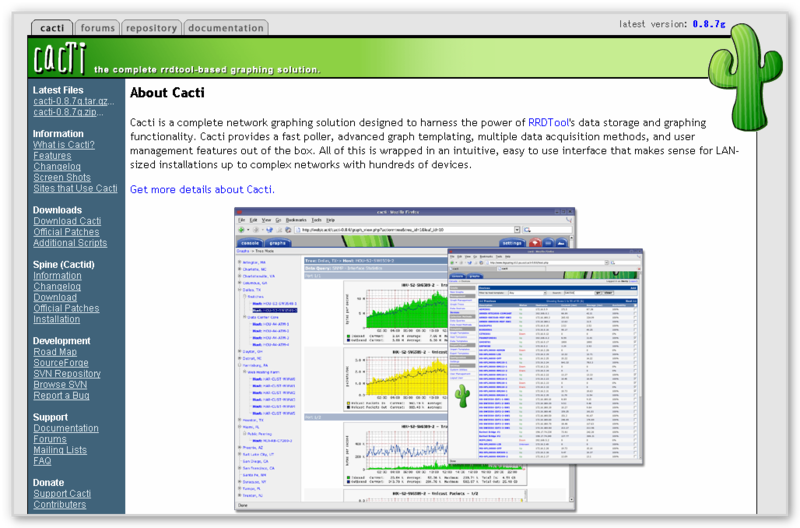The width and height of the screenshot is (800, 528).
Task: View the Screen Shots page
Action: [x=62, y=177]
